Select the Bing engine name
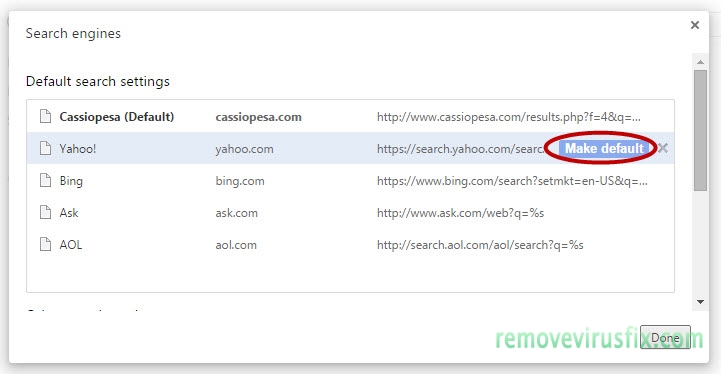This screenshot has height=374, width=721. coord(71,181)
